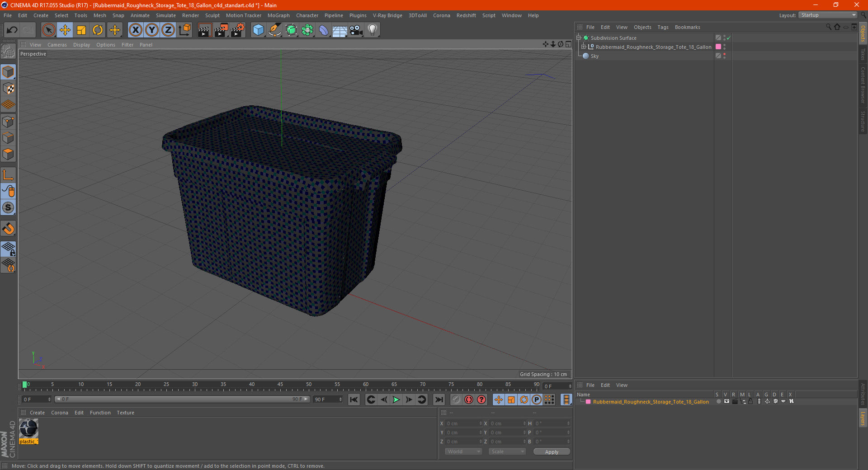
Task: Activate the Scale tool
Action: [81, 30]
